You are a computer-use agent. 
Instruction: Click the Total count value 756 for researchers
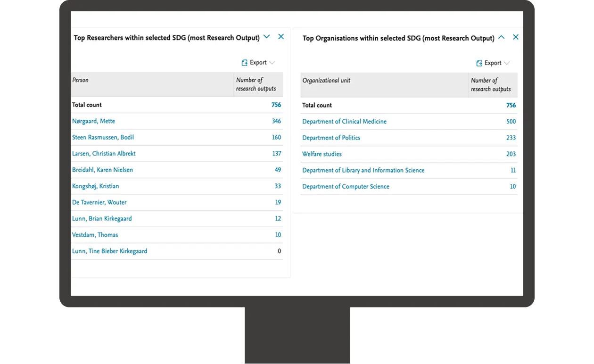pos(276,105)
